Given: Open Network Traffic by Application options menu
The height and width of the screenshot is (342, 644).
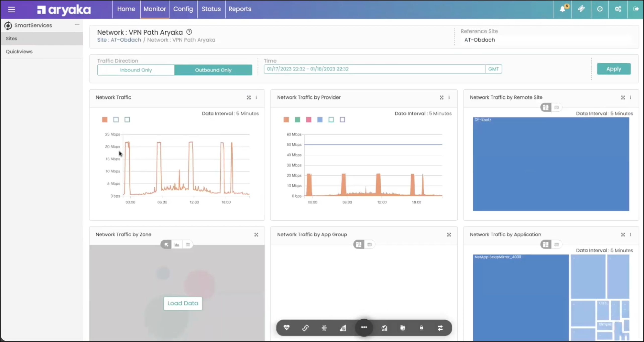Looking at the screenshot, I should click(x=630, y=235).
